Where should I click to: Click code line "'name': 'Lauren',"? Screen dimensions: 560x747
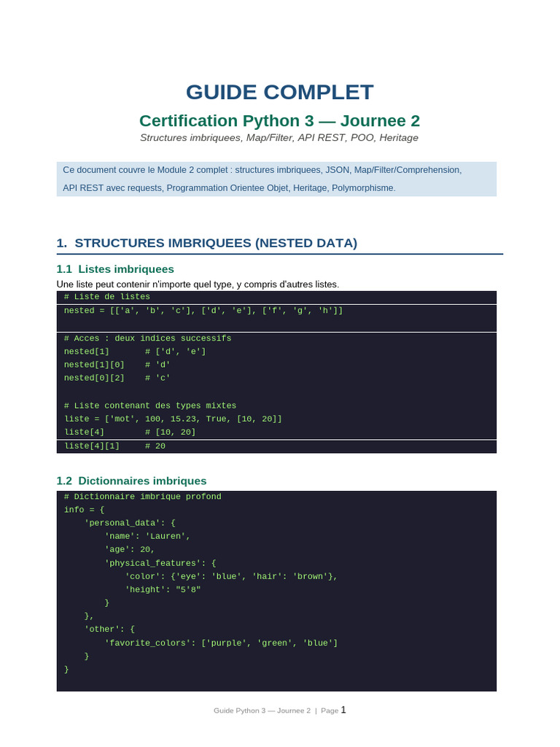point(147,536)
